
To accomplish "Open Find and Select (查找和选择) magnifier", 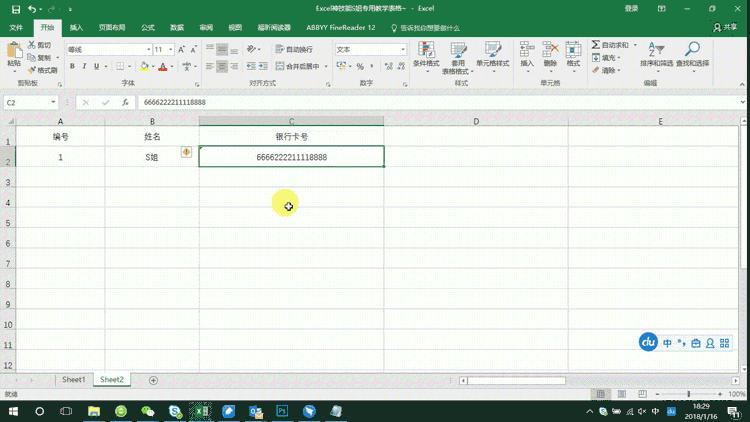I will coord(693,56).
